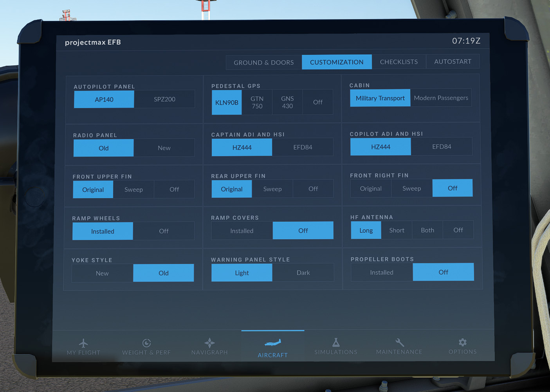Set Yoke Style to Old

point(164,273)
